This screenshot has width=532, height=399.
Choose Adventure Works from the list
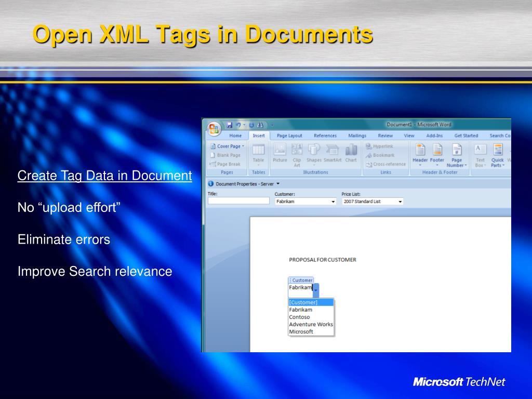(x=311, y=324)
